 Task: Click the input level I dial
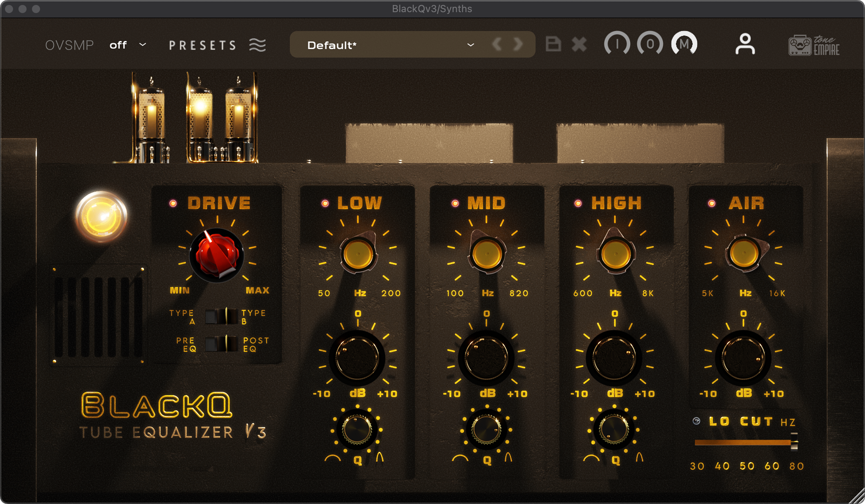coord(617,43)
